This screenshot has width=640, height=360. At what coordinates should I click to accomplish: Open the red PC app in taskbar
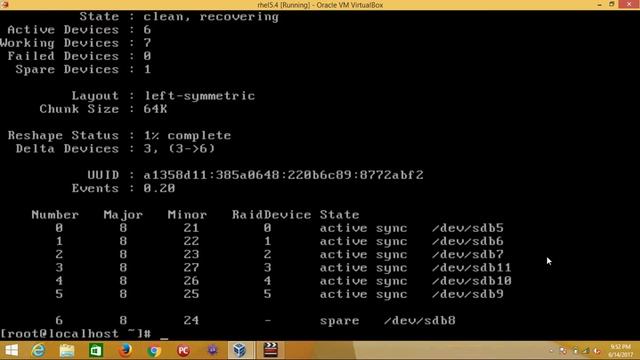184,350
